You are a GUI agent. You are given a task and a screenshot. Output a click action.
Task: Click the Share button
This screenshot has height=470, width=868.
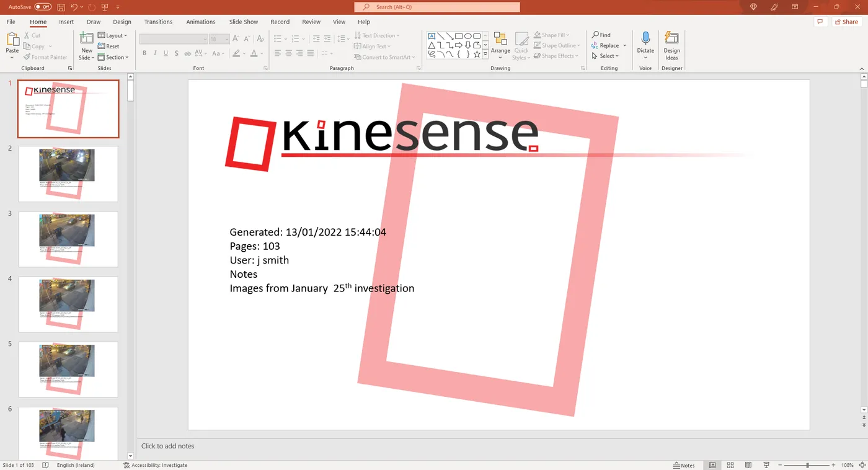[x=846, y=22]
